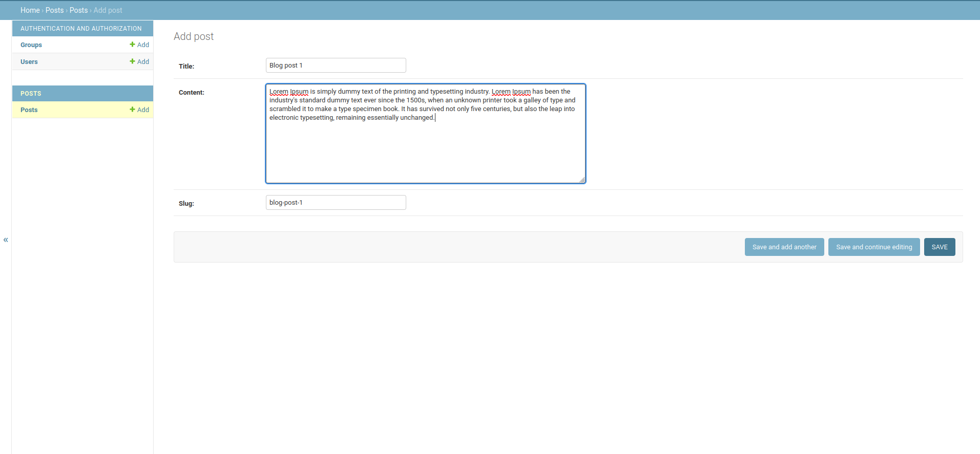Open the Posts breadcrumb directly after Home
Image resolution: width=980 pixels, height=454 pixels.
pyautogui.click(x=54, y=10)
